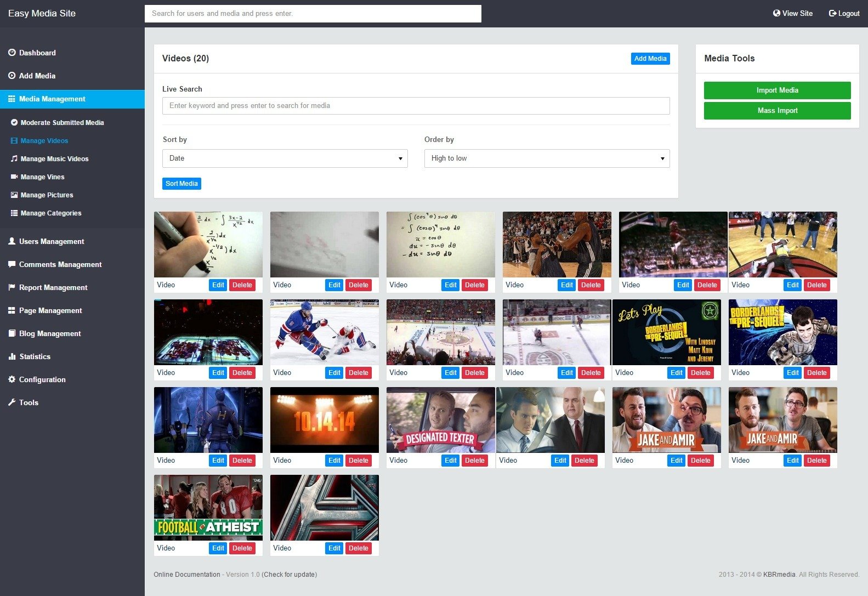Focus the top users and media search box
Image resolution: width=868 pixels, height=596 pixels.
click(313, 14)
